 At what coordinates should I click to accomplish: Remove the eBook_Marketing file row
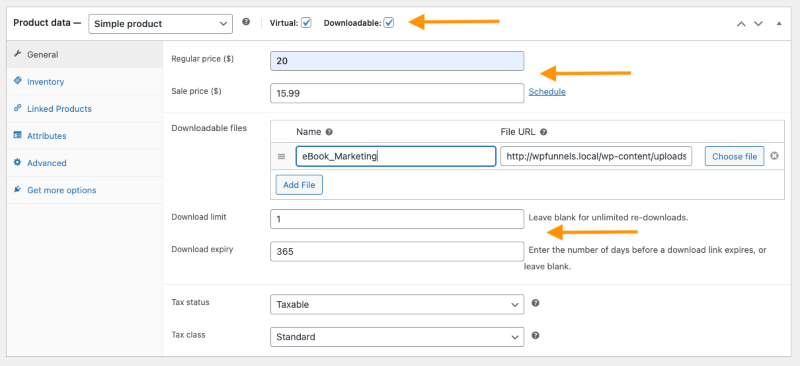coord(774,156)
